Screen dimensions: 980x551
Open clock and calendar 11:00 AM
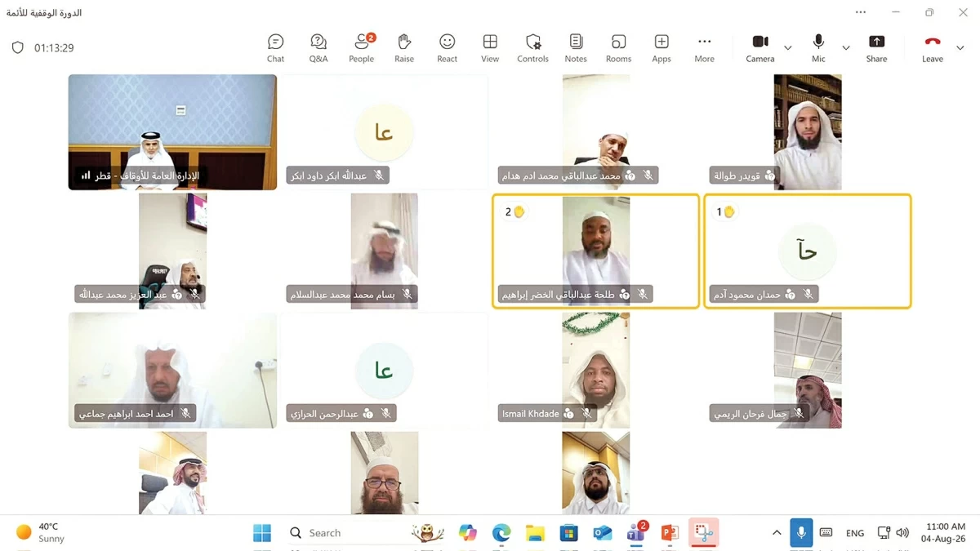942,533
